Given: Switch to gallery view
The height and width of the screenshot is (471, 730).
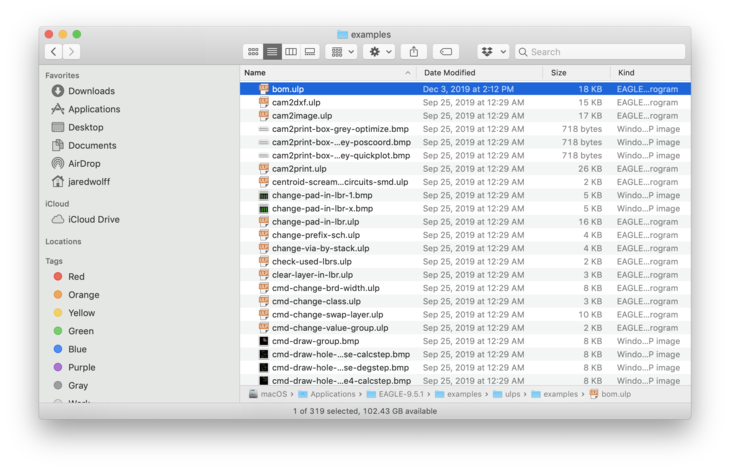Looking at the screenshot, I should pyautogui.click(x=310, y=52).
